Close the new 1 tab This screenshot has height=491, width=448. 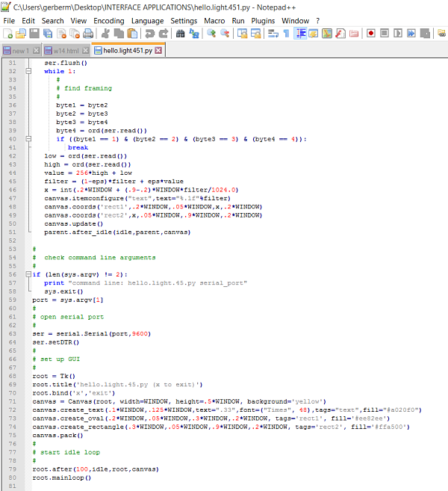(x=37, y=50)
